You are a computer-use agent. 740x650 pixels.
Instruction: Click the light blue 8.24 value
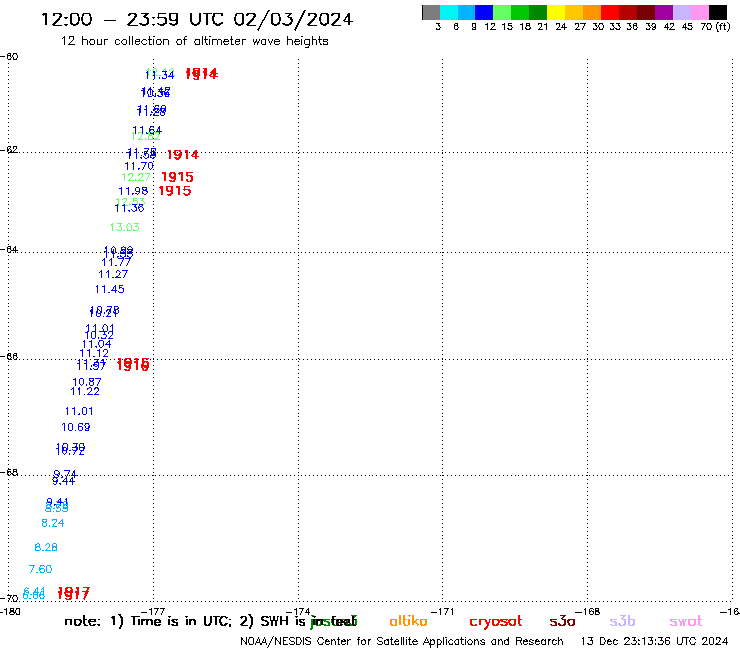[53, 523]
